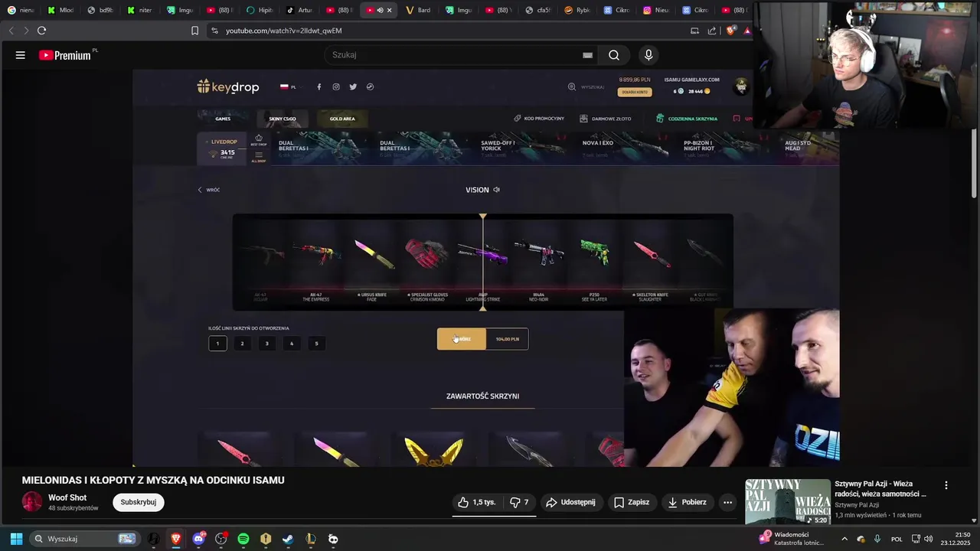
Task: Click the Subskrybuj button
Action: point(139,502)
